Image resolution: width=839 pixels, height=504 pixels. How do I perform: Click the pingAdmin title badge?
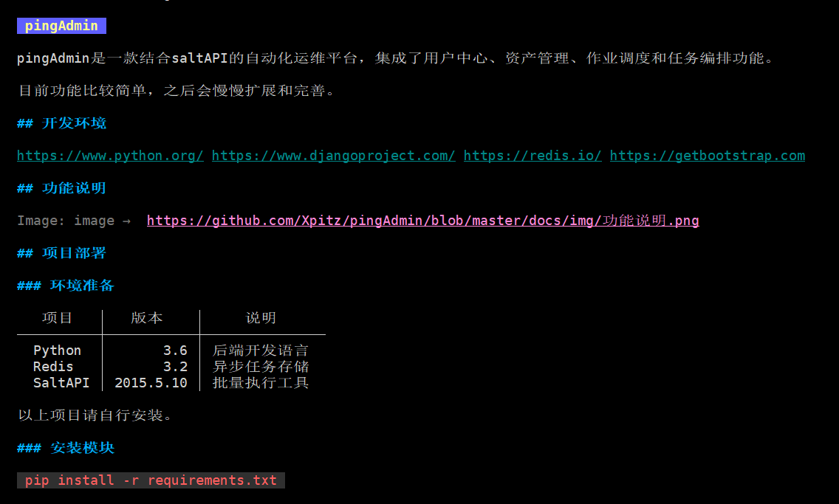pyautogui.click(x=61, y=25)
